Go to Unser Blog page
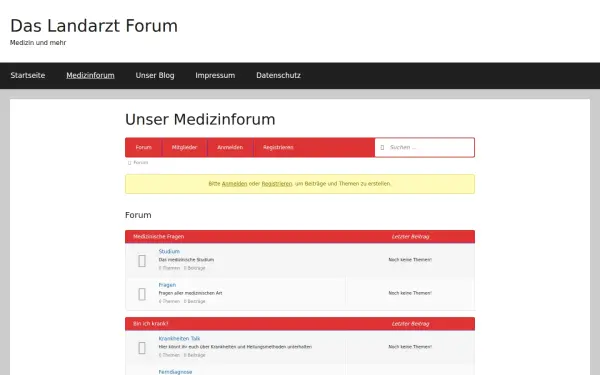This screenshot has height=375, width=600. pos(155,75)
